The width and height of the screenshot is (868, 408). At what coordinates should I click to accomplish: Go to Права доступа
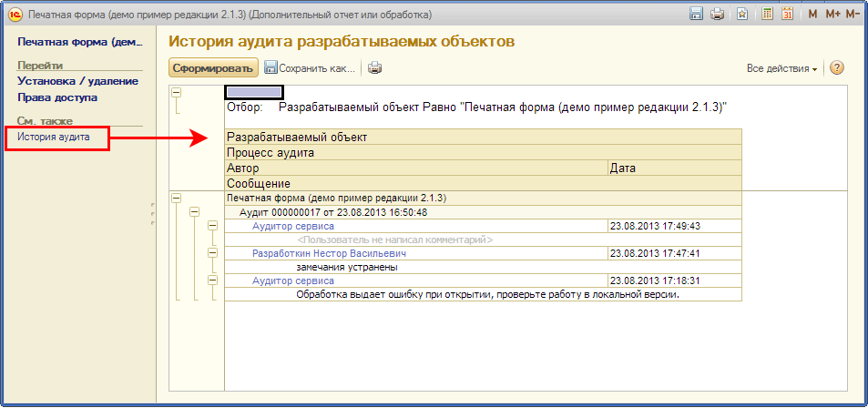57,97
